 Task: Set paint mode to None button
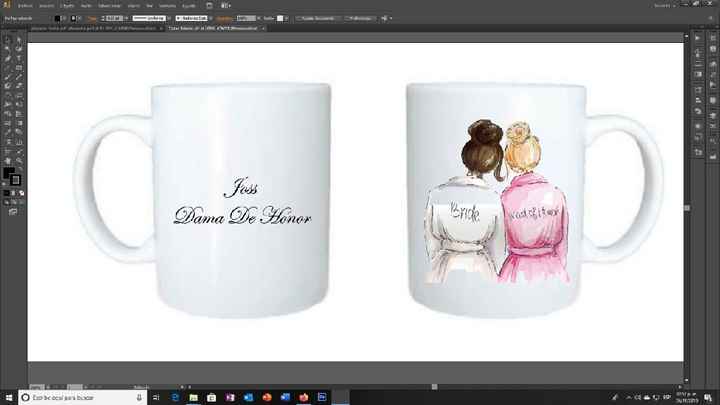tap(21, 193)
